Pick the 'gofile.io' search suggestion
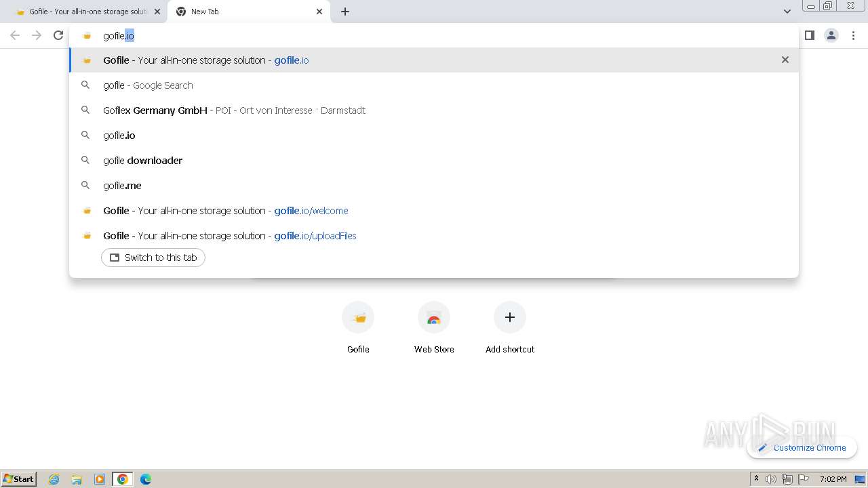The image size is (868, 488). pos(434,136)
